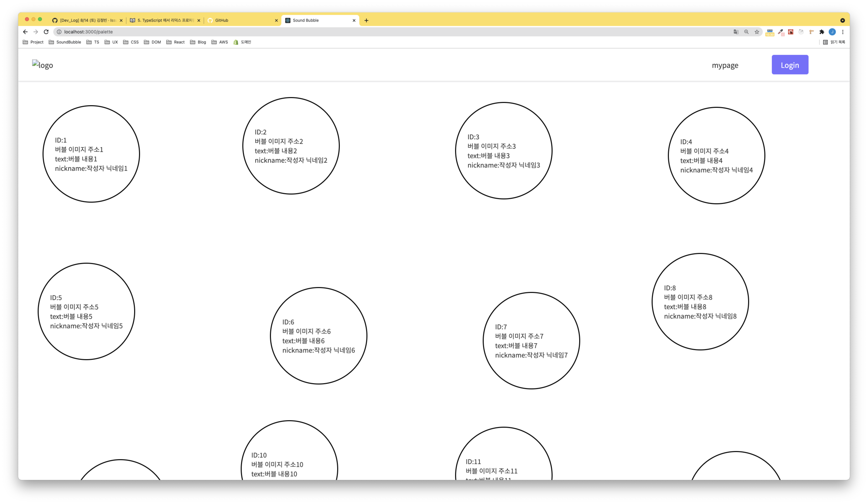Select the ID:5 bubble
The height and width of the screenshot is (504, 868).
pos(86,311)
